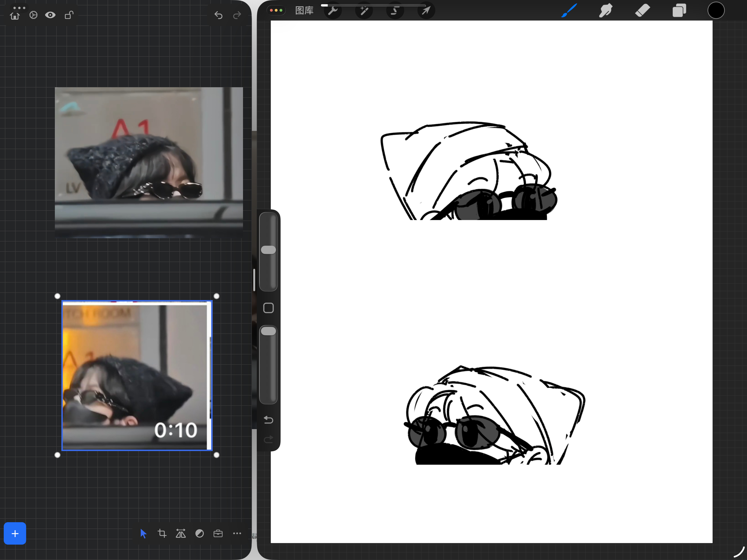Click the sidebar undo arrow
747x560 pixels.
click(268, 420)
